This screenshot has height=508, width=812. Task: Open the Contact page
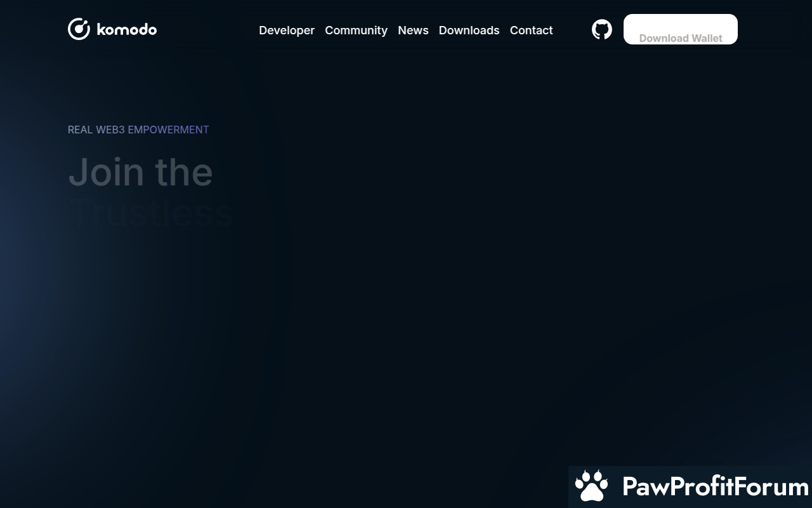click(532, 30)
